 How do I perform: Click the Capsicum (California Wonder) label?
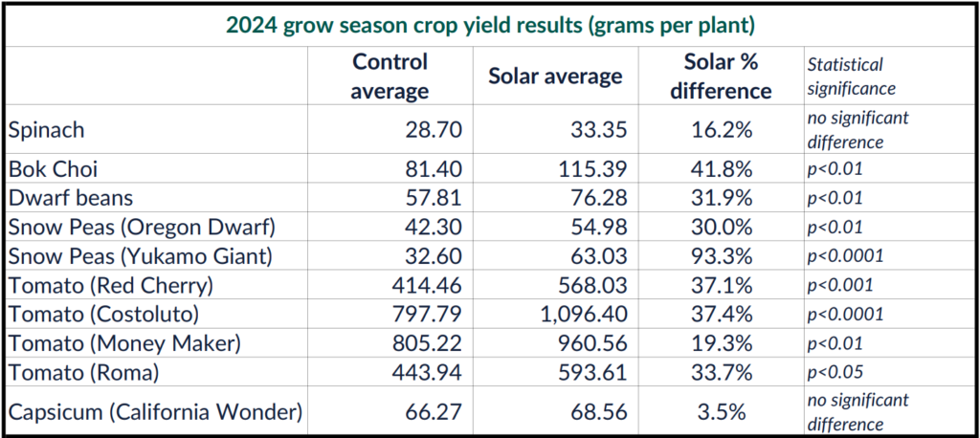[155, 412]
